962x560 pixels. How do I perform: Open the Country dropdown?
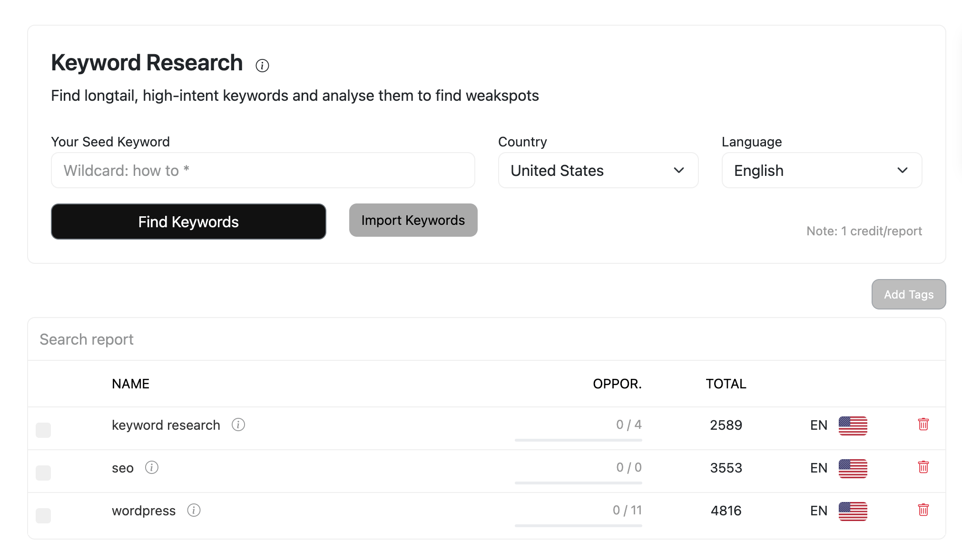pyautogui.click(x=598, y=170)
